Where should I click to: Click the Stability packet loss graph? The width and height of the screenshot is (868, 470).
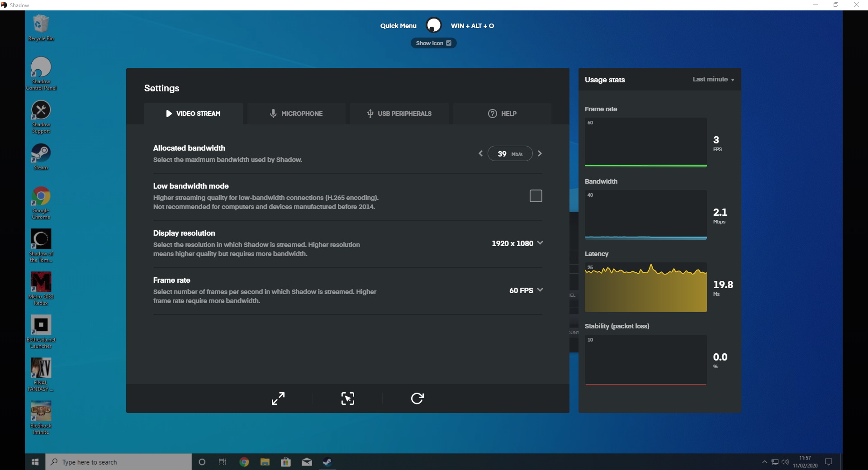(645, 360)
